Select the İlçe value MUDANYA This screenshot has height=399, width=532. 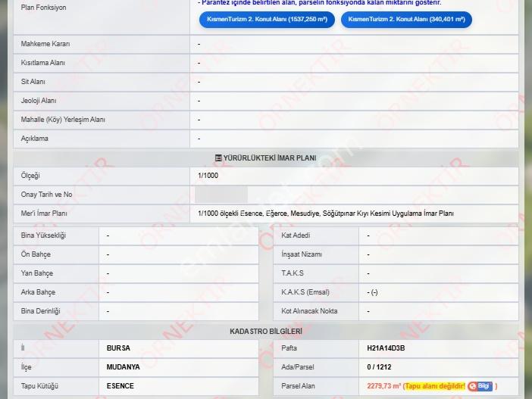pyautogui.click(x=124, y=367)
